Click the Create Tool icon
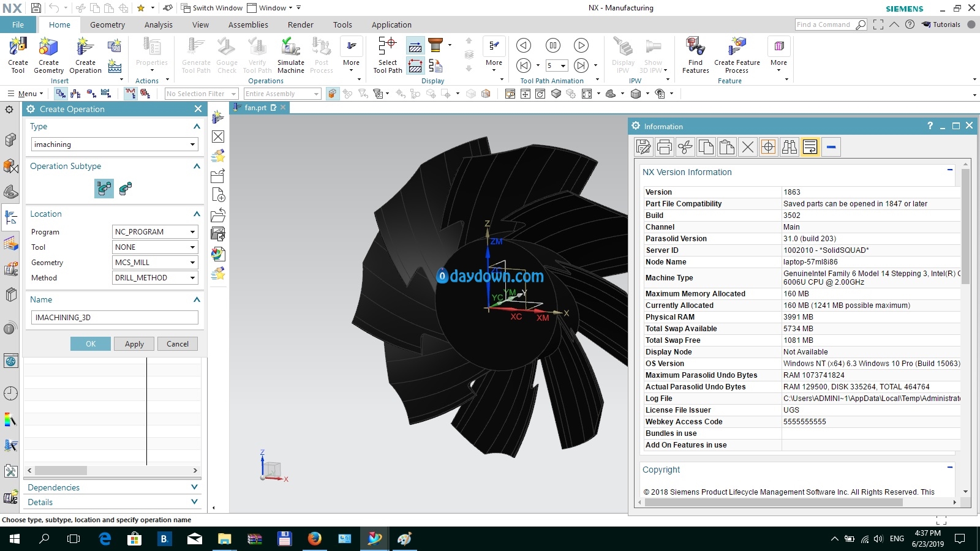This screenshot has width=980, height=551. pyautogui.click(x=18, y=48)
